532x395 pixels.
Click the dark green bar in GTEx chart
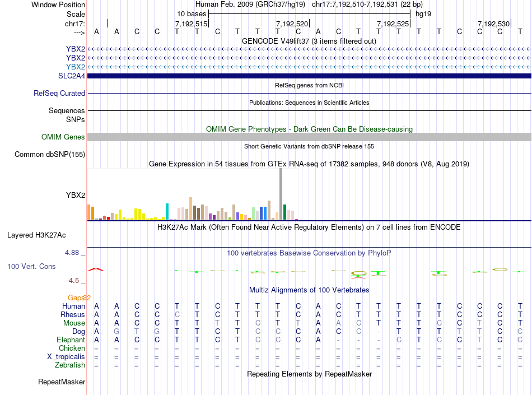[x=284, y=212]
